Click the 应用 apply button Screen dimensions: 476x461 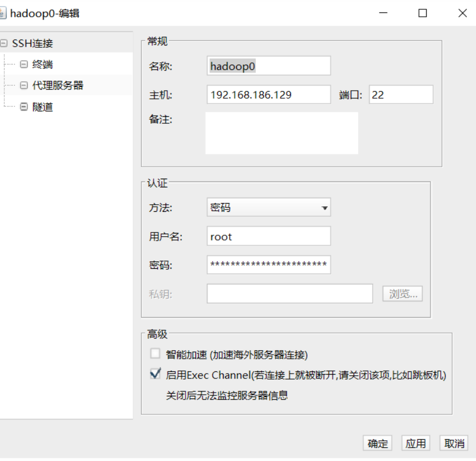coord(416,443)
